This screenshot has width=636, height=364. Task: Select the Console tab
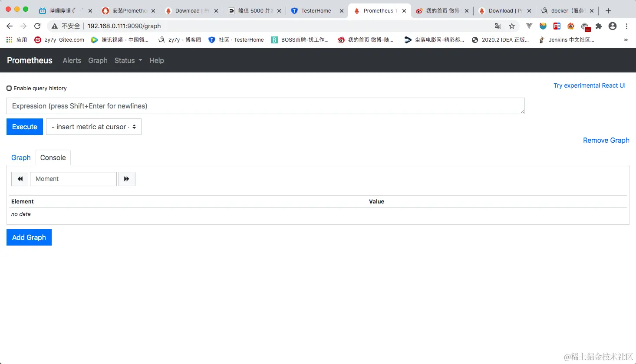click(53, 157)
